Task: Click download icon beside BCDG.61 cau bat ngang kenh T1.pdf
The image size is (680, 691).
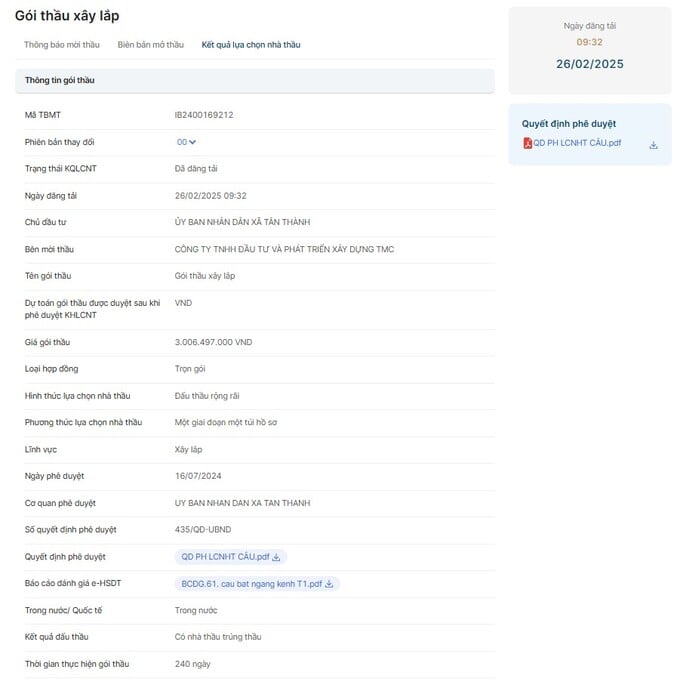Action: [329, 584]
